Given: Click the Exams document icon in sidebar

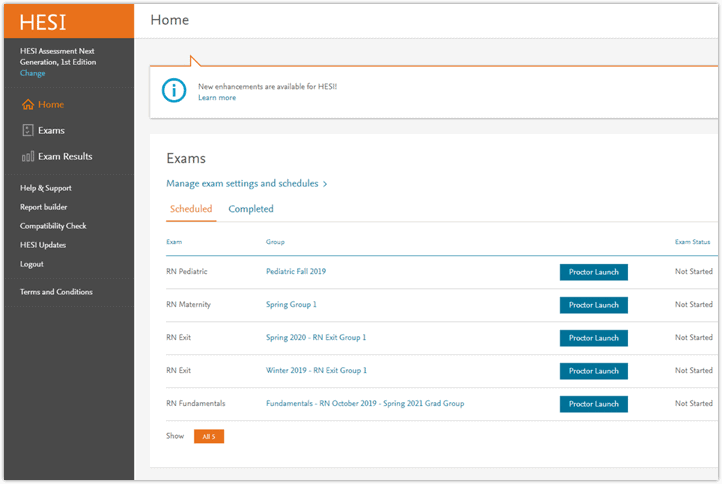Looking at the screenshot, I should tap(27, 131).
